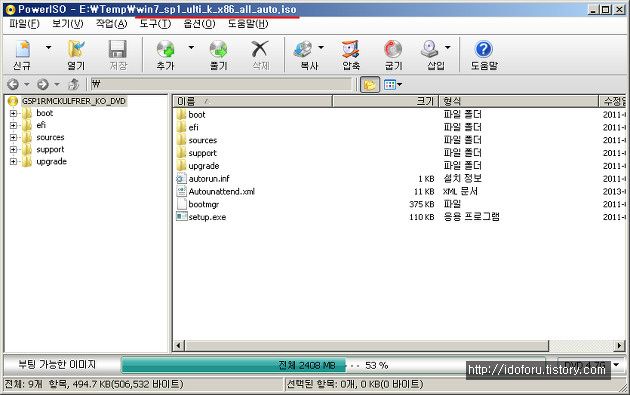Screen dimensions: 630x395
Task: Sort by 크기 column header
Action: click(385, 101)
